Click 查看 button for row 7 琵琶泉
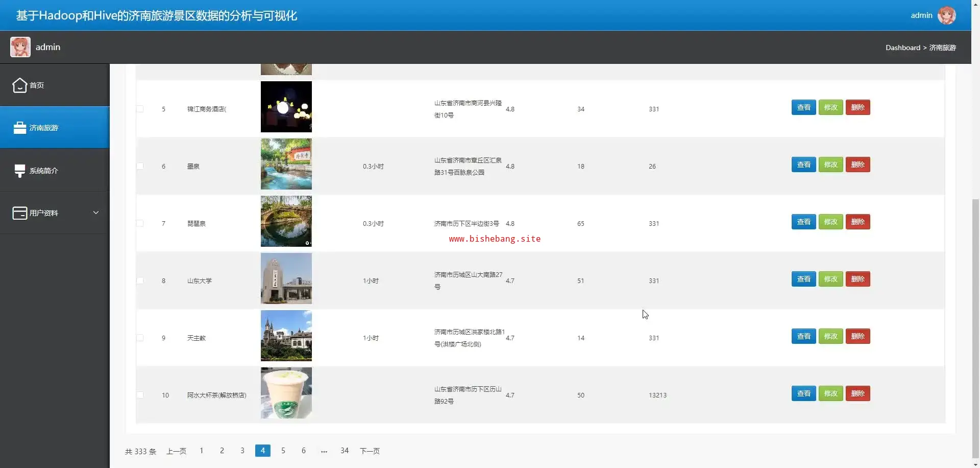 pos(803,222)
